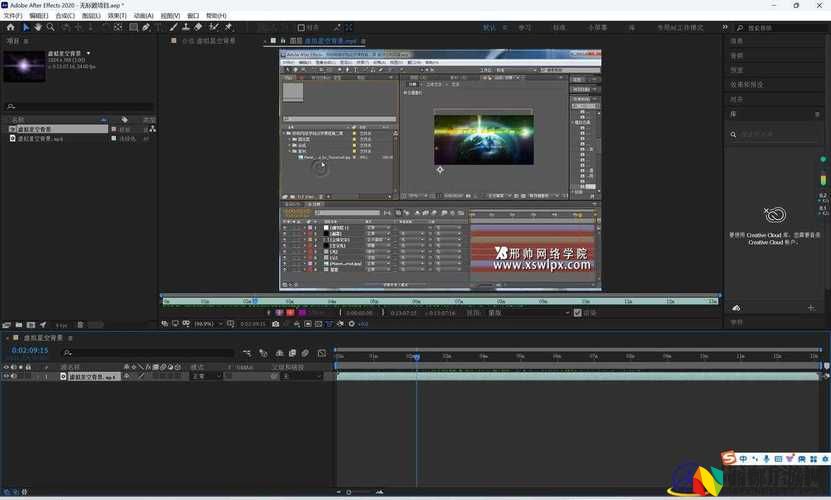Open the project item name dropdown arrow
The height and width of the screenshot is (500, 831).
(x=89, y=53)
